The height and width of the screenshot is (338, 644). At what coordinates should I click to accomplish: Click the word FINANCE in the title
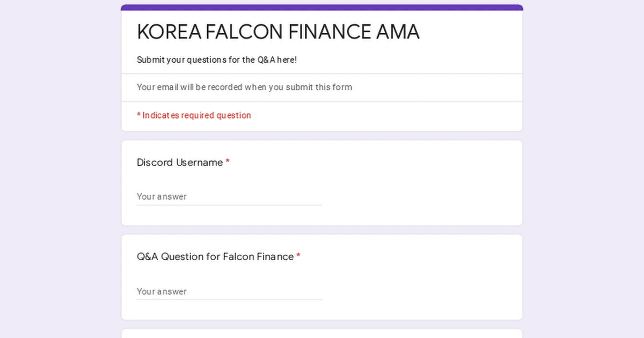[x=329, y=32]
